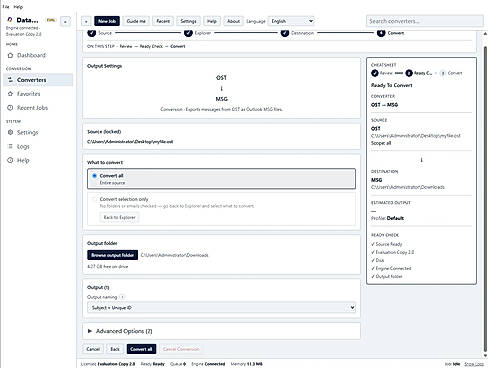Click the Convert step number circle
Viewport: 488px width, 368px height.
tap(381, 33)
